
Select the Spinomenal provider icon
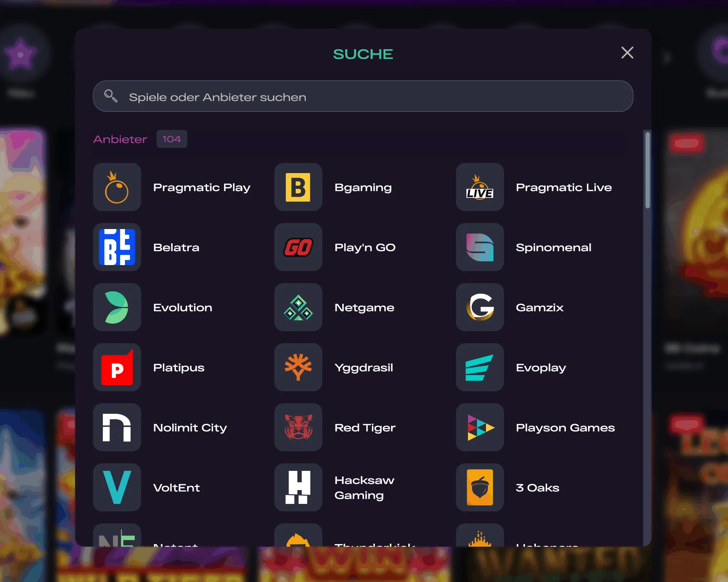tap(480, 247)
